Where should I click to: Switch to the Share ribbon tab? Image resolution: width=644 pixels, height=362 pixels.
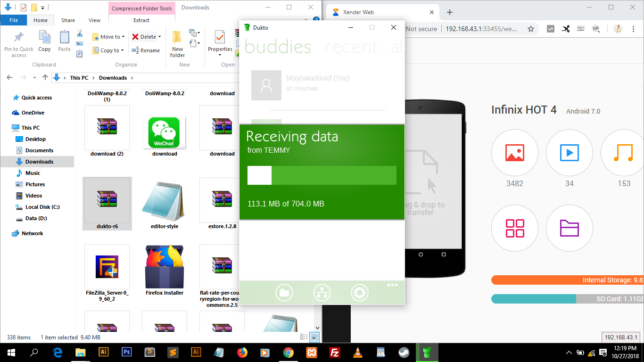[x=68, y=20]
